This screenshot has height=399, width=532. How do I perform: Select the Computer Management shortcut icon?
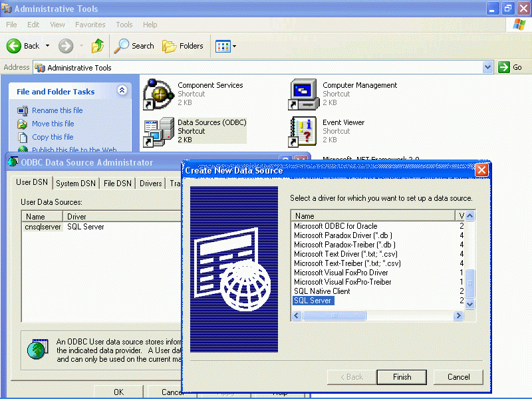tap(303, 94)
